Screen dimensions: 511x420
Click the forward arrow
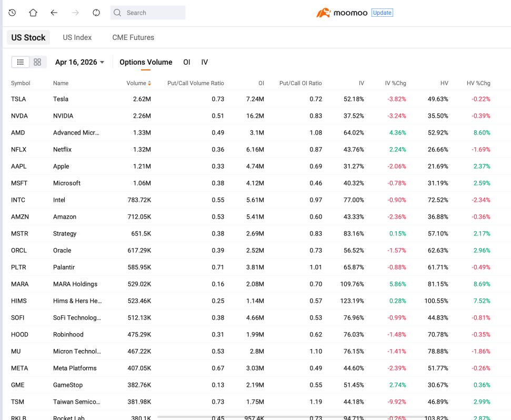(x=75, y=13)
